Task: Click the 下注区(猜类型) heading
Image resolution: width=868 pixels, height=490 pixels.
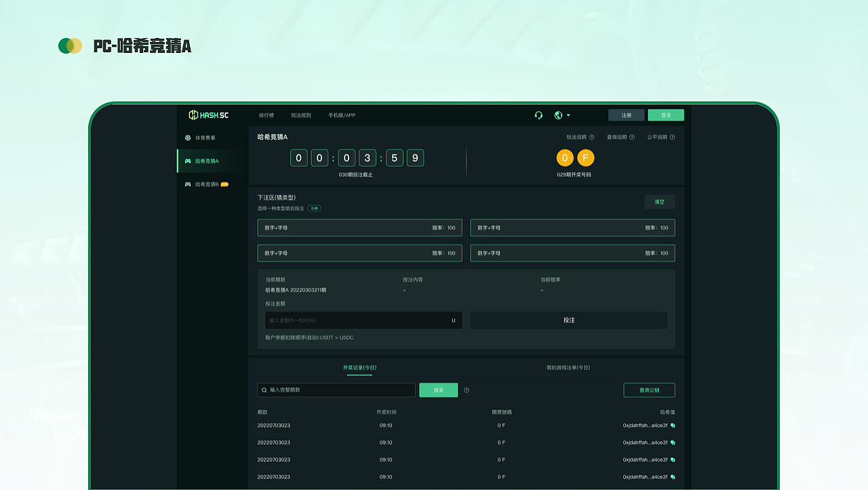Action: 277,197
